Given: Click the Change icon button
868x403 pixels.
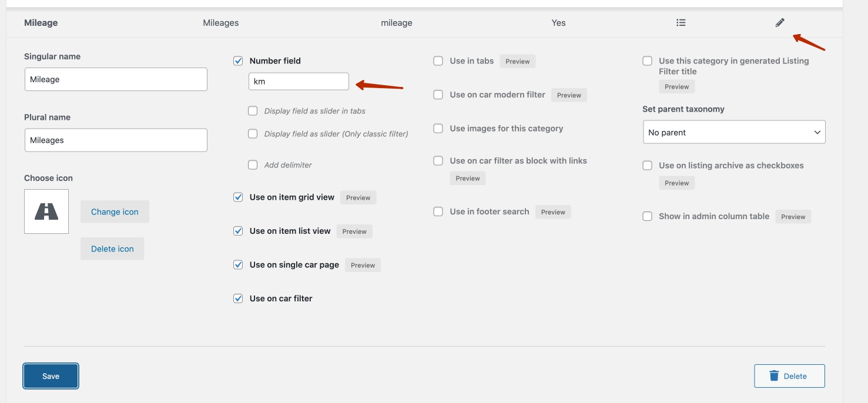Looking at the screenshot, I should click(115, 212).
